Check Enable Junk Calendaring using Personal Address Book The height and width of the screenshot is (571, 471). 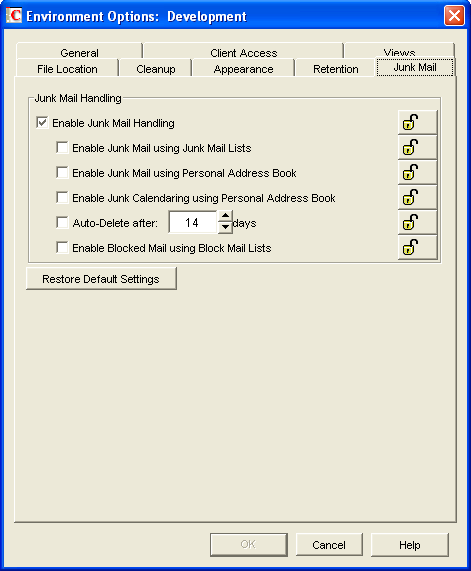coord(62,198)
